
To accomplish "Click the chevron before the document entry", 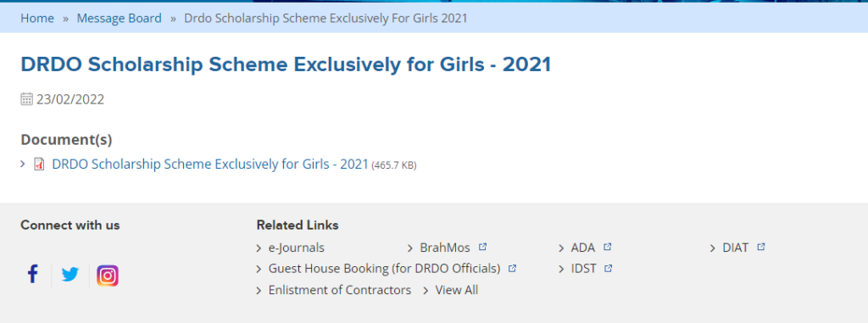I will tap(23, 164).
